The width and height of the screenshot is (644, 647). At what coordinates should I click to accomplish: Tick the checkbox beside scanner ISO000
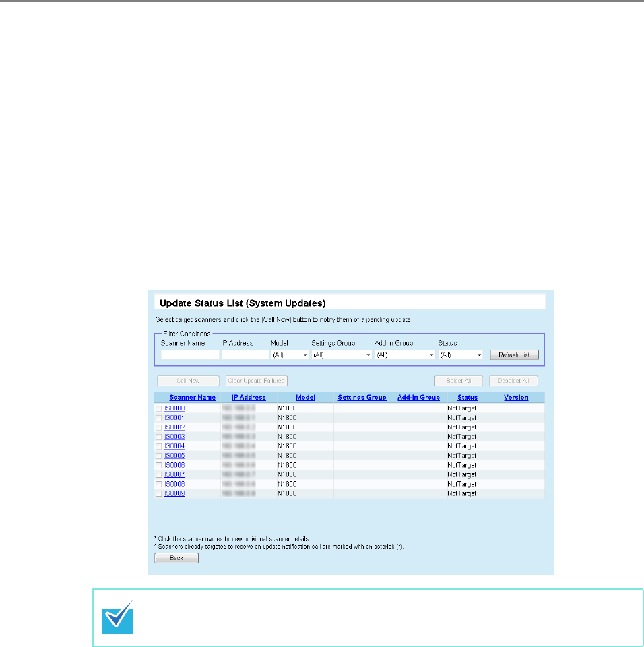point(159,408)
